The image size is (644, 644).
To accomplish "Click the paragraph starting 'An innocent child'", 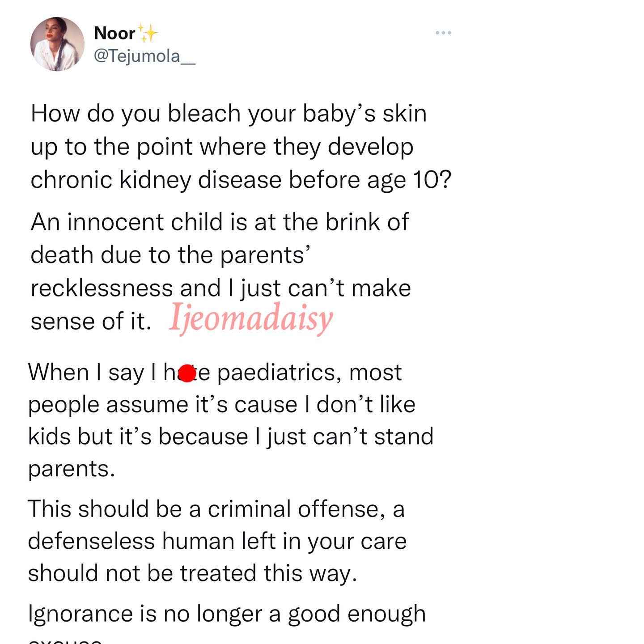I will pos(220,271).
